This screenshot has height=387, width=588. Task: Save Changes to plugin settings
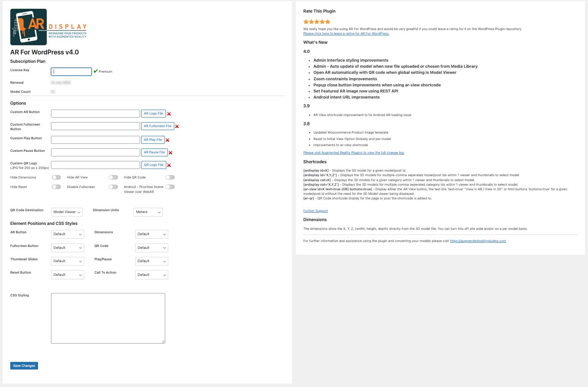[x=24, y=366]
